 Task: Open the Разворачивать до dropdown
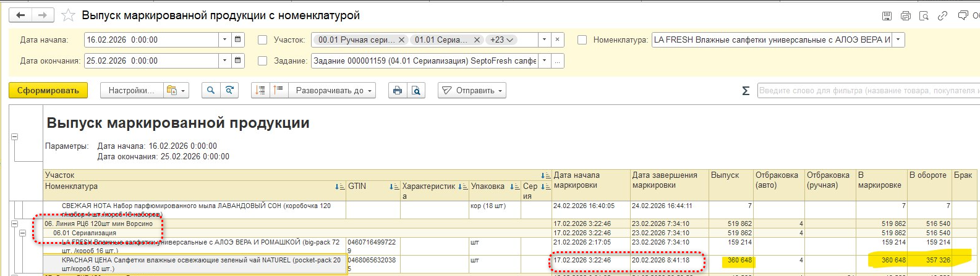pyautogui.click(x=334, y=90)
